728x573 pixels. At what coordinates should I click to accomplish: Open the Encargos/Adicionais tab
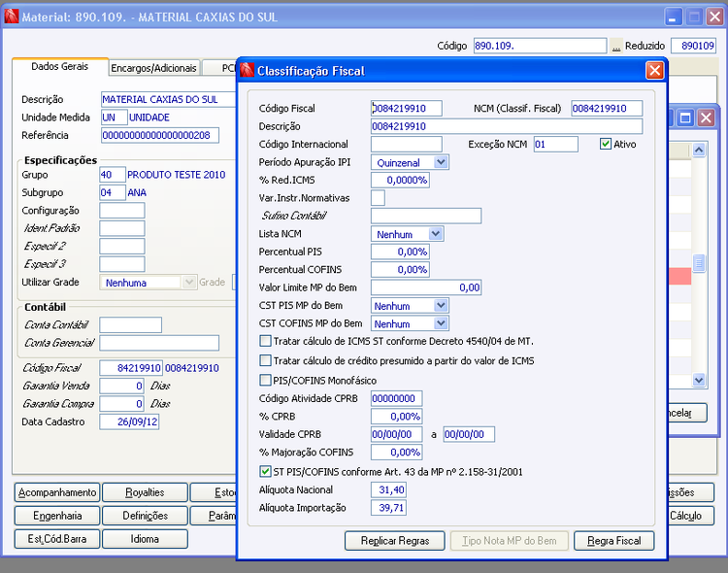coord(154,68)
